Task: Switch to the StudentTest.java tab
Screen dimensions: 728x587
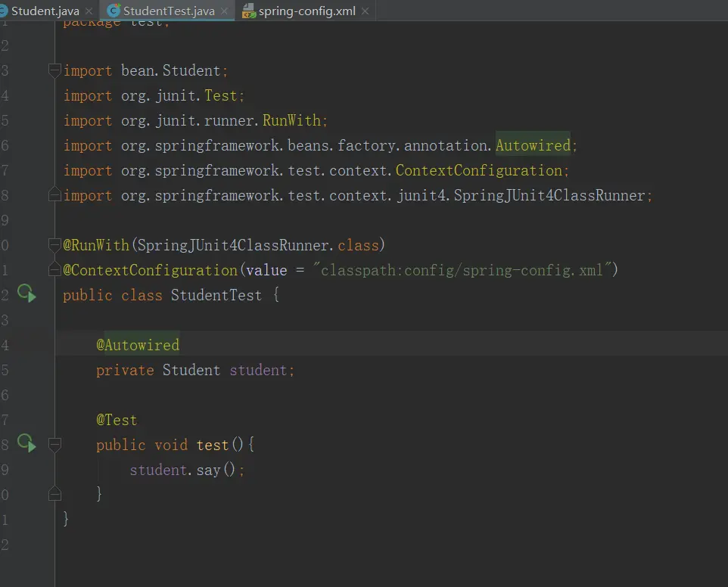Action: 169,11
